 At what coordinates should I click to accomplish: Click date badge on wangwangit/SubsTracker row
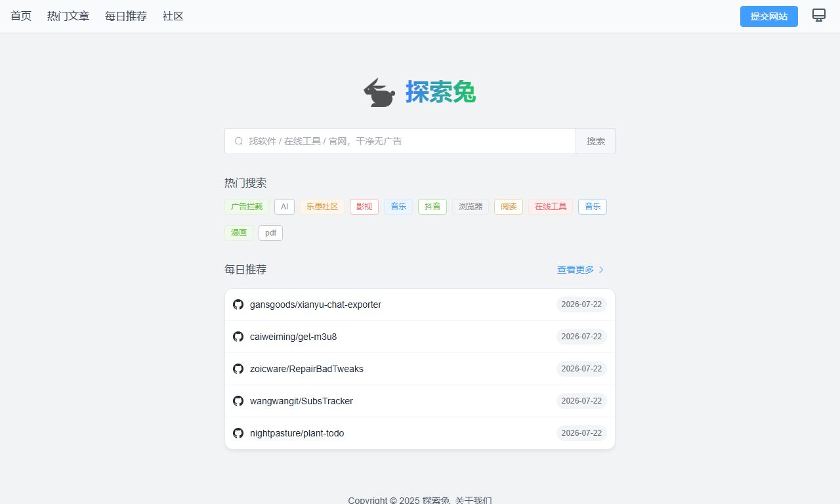tap(581, 401)
